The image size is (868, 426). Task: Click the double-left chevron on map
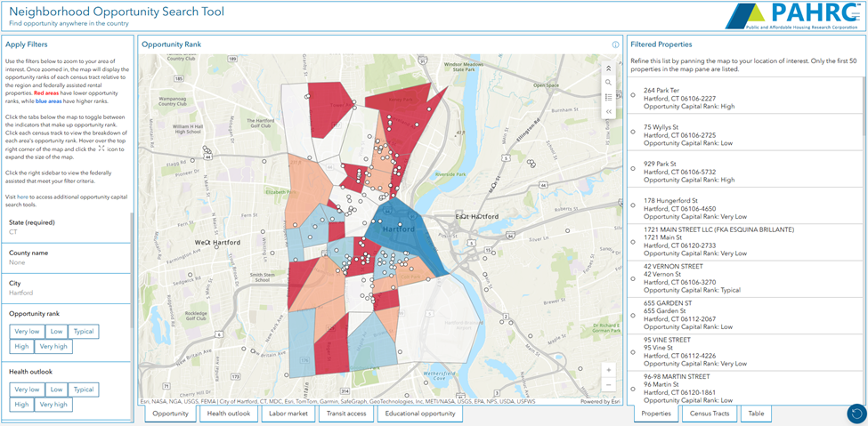point(608,112)
